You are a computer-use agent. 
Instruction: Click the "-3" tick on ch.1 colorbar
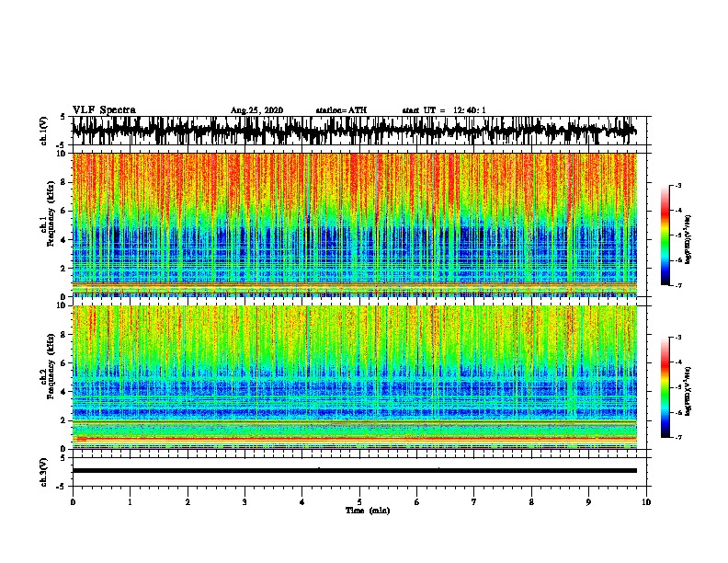[677, 185]
